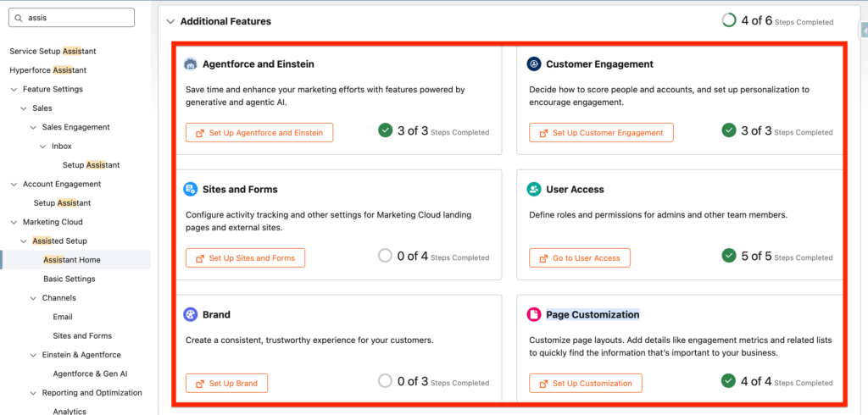Click the Customer Engagement card icon
Image resolution: width=868 pixels, height=415 pixels.
tap(534, 64)
